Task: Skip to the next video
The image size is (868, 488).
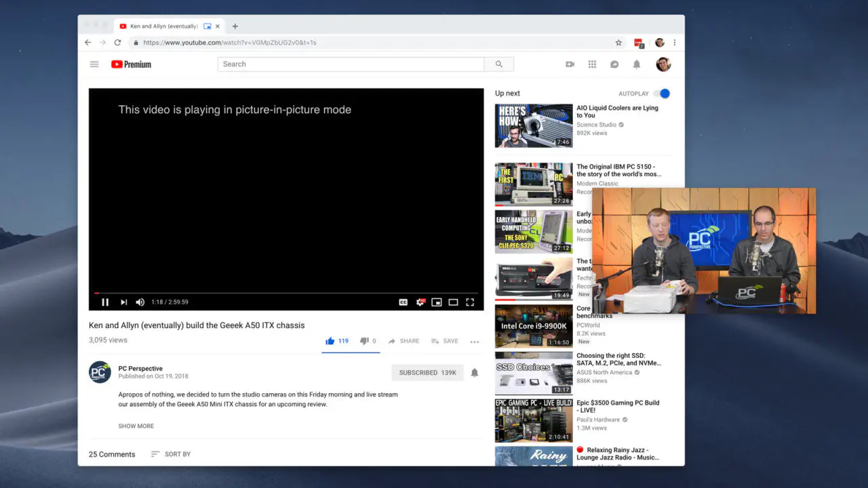Action: coord(123,302)
